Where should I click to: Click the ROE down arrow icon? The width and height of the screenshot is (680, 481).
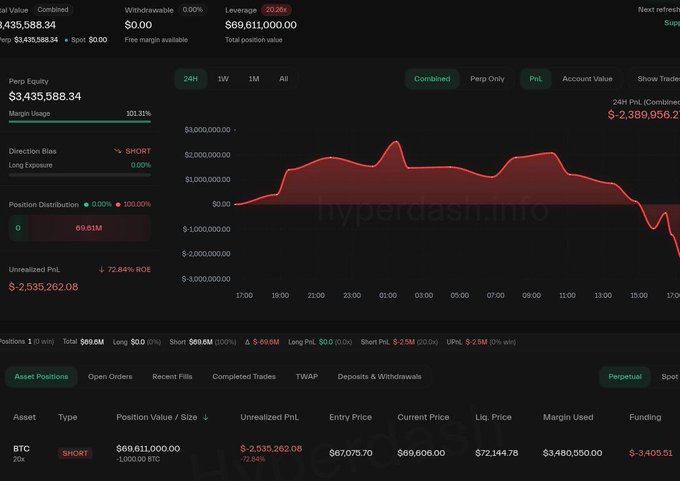coord(102,270)
